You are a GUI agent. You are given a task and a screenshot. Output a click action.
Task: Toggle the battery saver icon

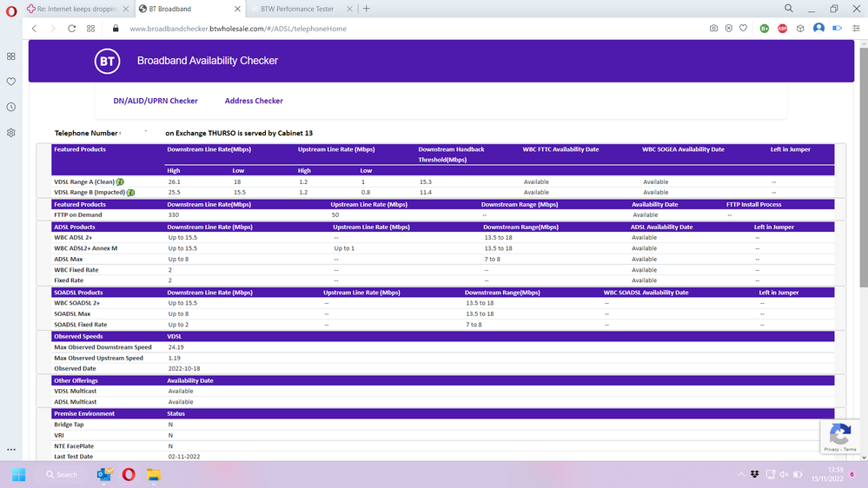(x=837, y=28)
